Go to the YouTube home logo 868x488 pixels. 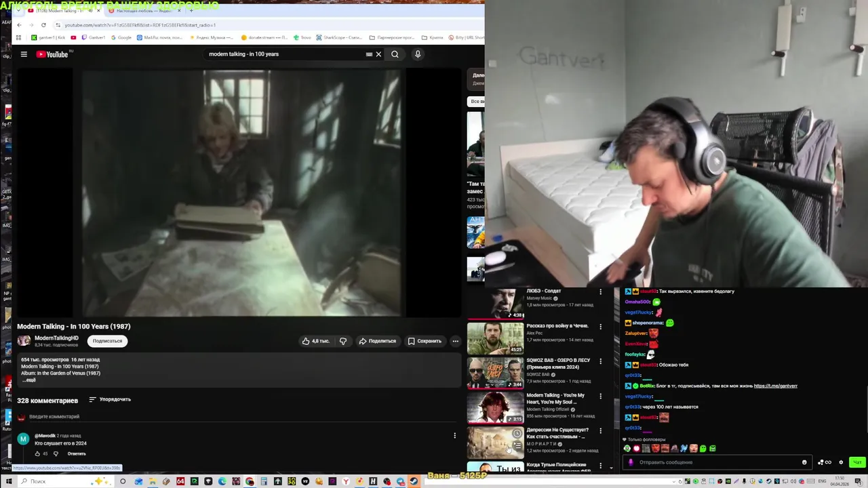(52, 54)
